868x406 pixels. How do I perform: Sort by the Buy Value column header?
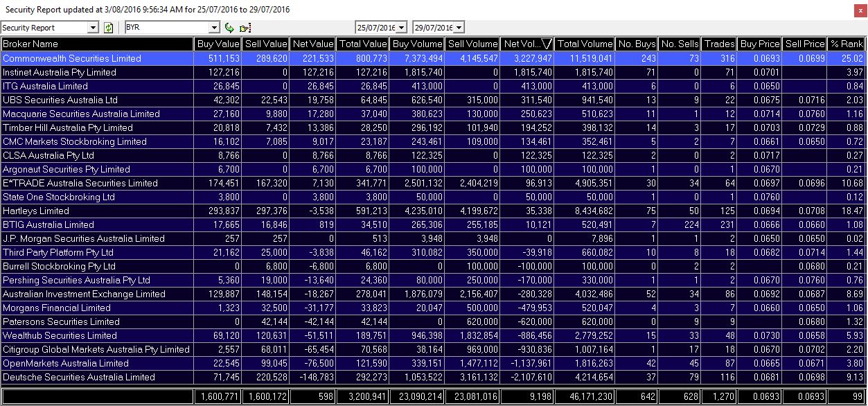[x=218, y=44]
